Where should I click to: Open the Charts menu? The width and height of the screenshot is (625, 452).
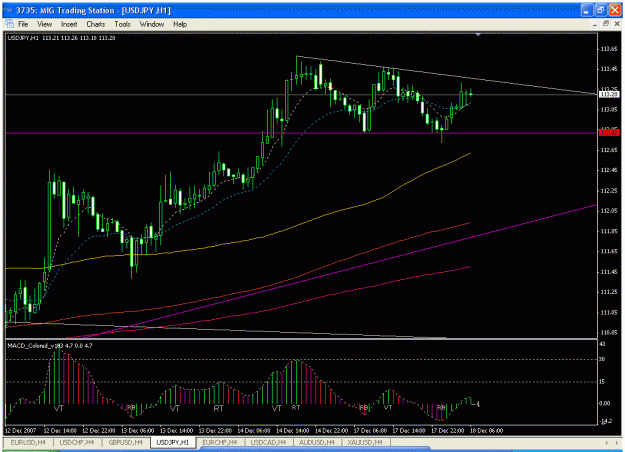click(x=96, y=24)
